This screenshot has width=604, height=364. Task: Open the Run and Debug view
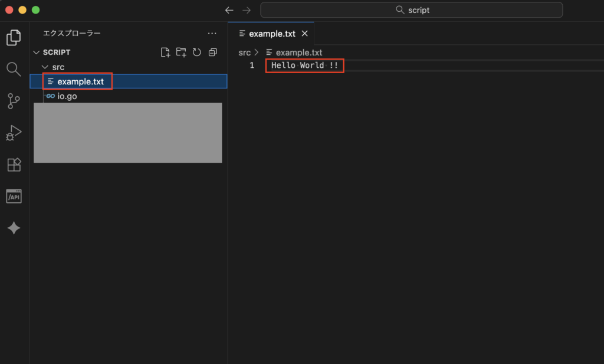coord(14,133)
